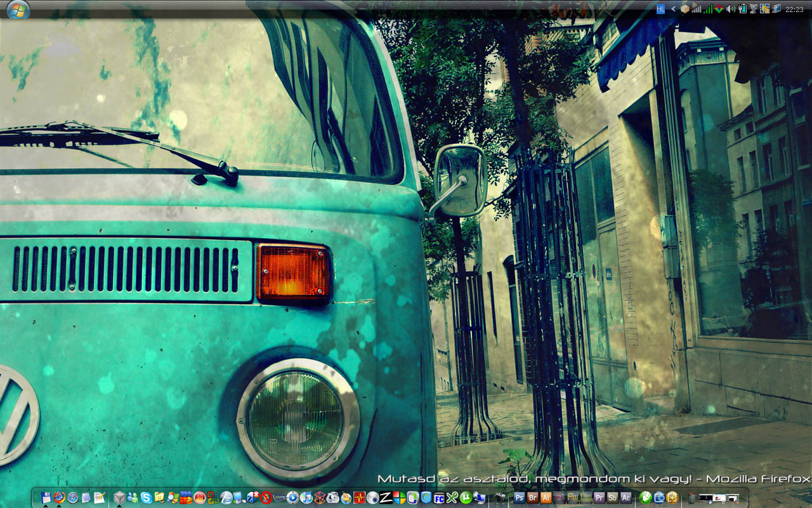
Task: Open the Windows Start orb
Action: [x=18, y=9]
